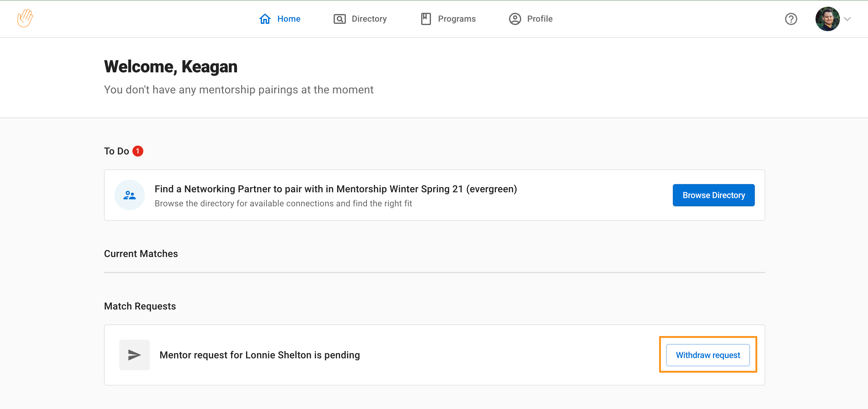Click the Welcome, Keagan heading
Screen dimensions: 868x409
click(170, 67)
